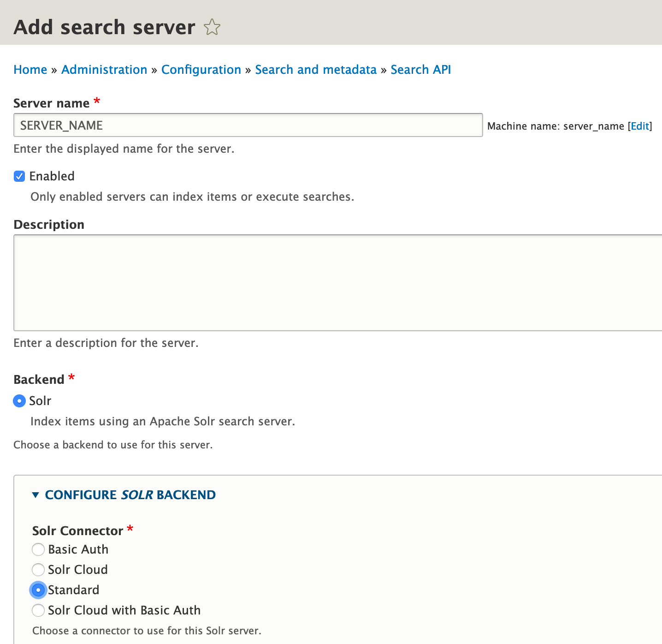Toggle the Enabled checkbox
Image resolution: width=662 pixels, height=644 pixels.
19,176
